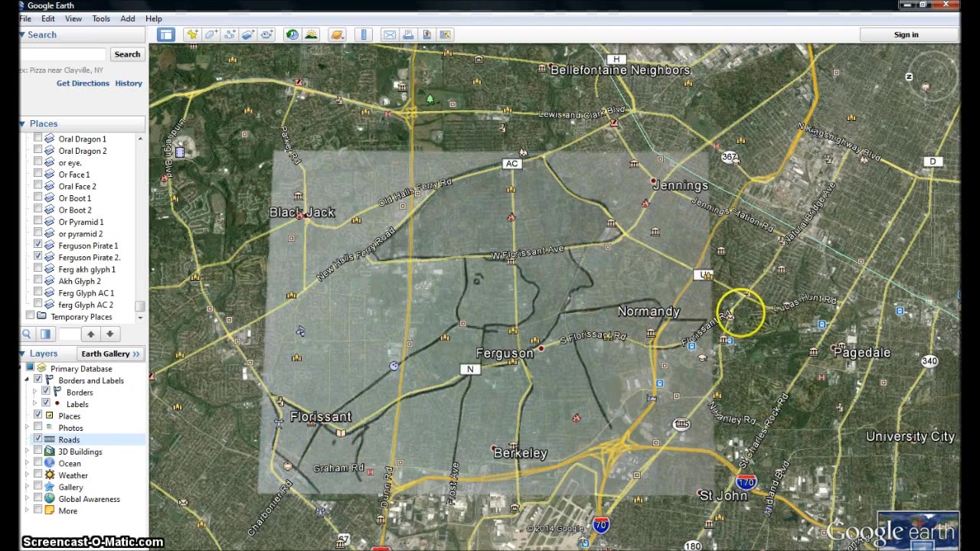Expand the More layer arrow
The height and width of the screenshot is (551, 980).
(x=28, y=510)
